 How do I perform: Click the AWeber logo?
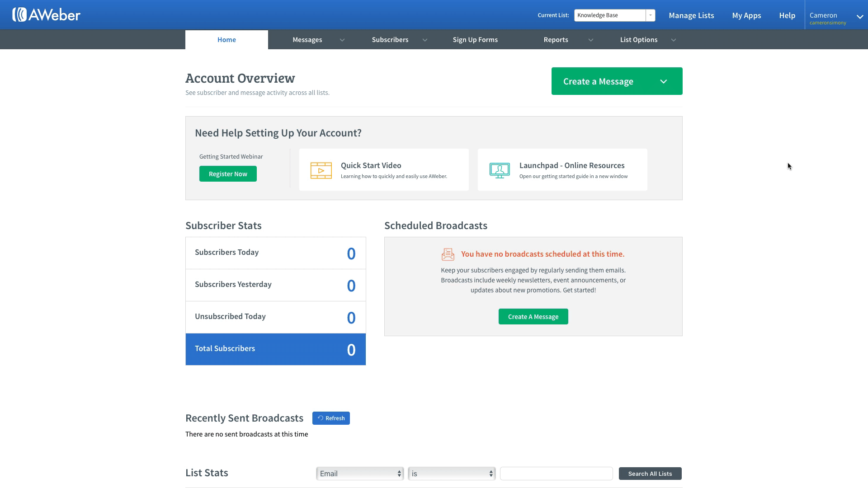tap(46, 15)
